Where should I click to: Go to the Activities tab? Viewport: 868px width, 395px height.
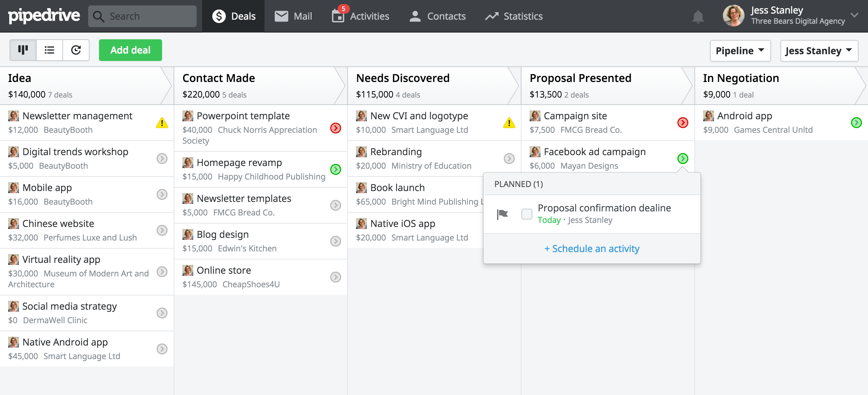tap(361, 16)
